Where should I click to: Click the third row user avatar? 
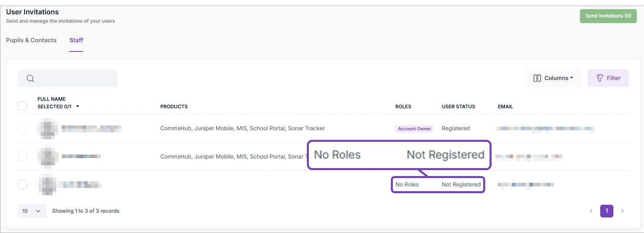(47, 185)
